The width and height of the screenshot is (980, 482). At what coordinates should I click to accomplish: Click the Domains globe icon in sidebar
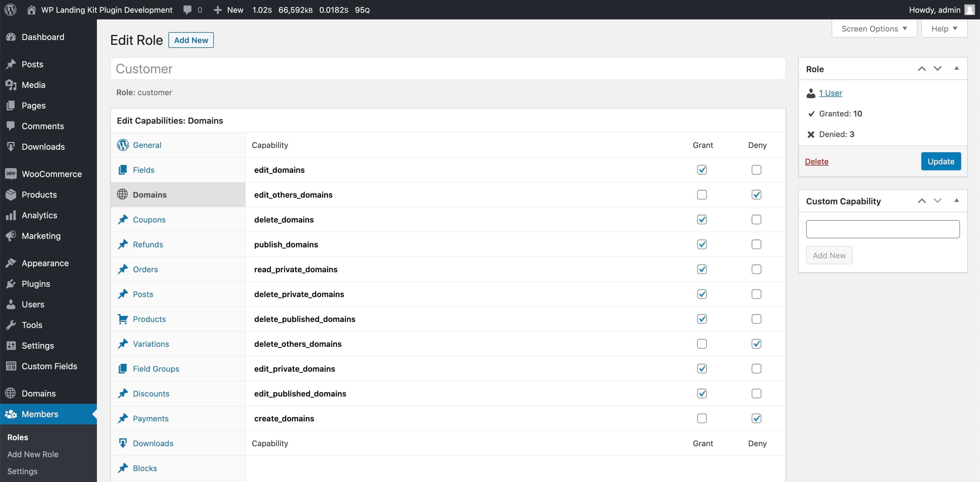11,393
